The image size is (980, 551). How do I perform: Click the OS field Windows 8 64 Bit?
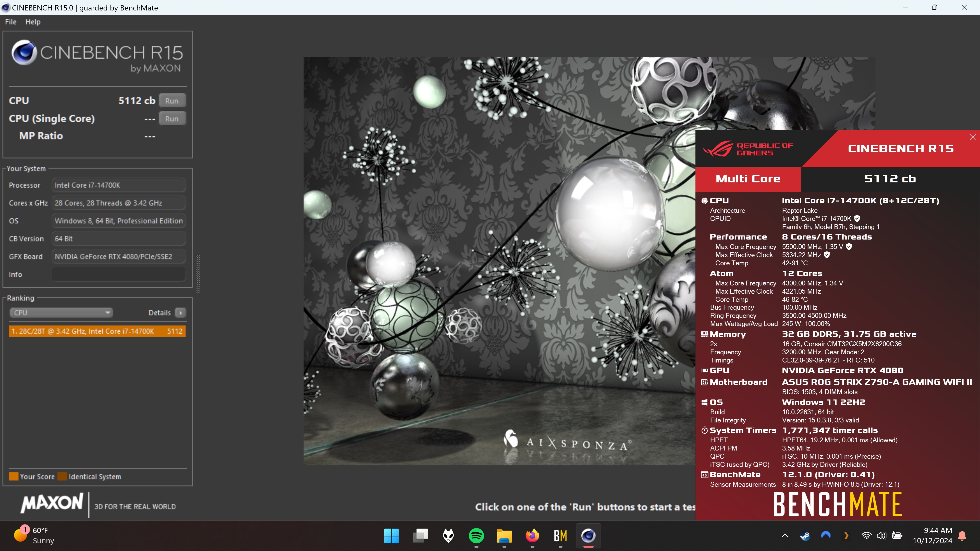[x=118, y=221]
